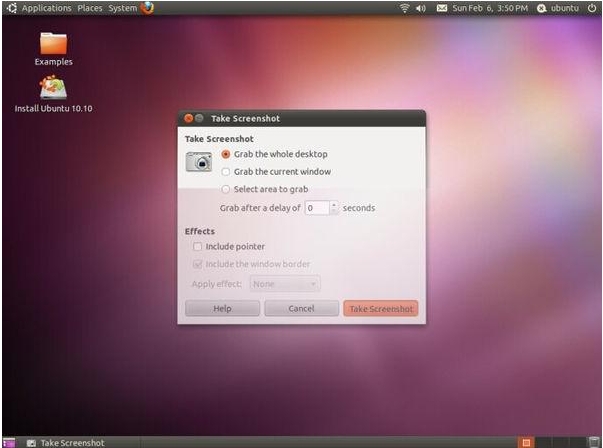Click the Cancel button
603x448 pixels.
[x=302, y=308]
